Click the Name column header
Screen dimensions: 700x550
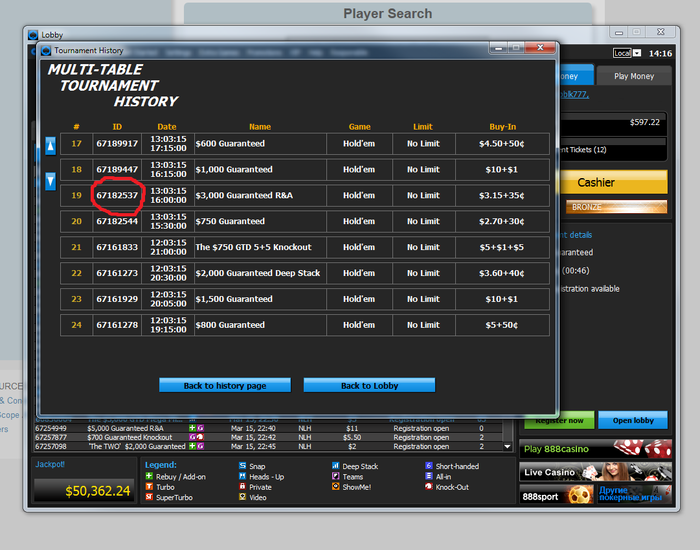[x=260, y=127]
